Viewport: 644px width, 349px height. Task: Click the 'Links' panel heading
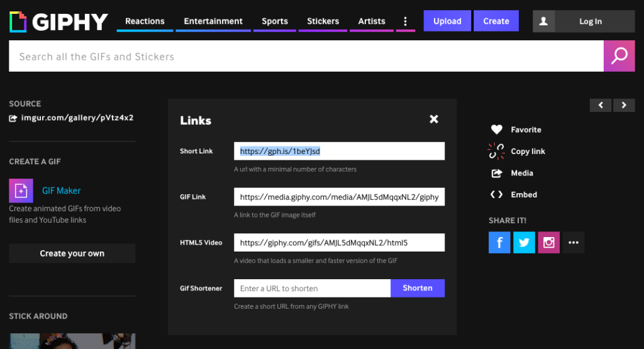(x=196, y=121)
